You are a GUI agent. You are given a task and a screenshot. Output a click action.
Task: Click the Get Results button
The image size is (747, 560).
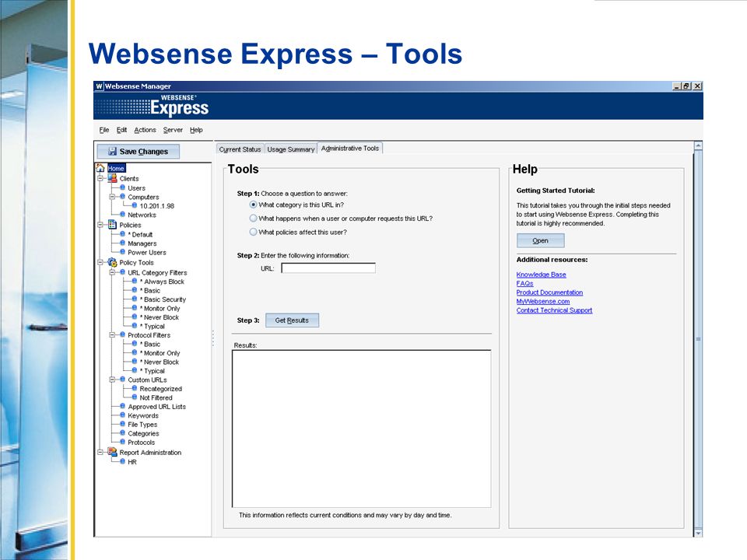(x=292, y=320)
